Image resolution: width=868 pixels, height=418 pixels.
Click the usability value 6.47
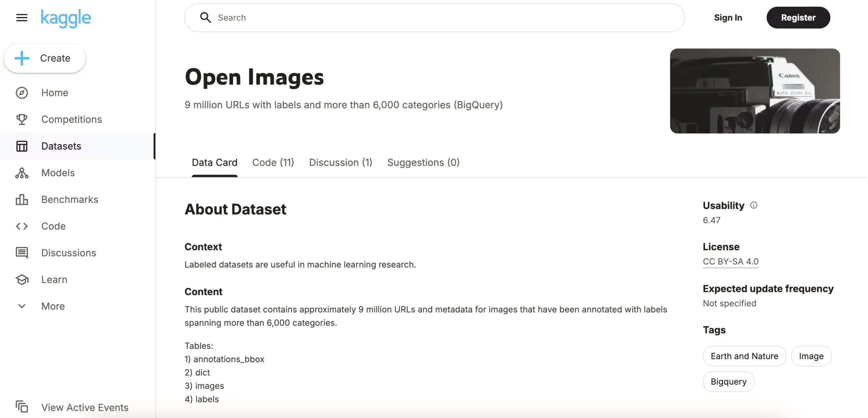pos(711,220)
